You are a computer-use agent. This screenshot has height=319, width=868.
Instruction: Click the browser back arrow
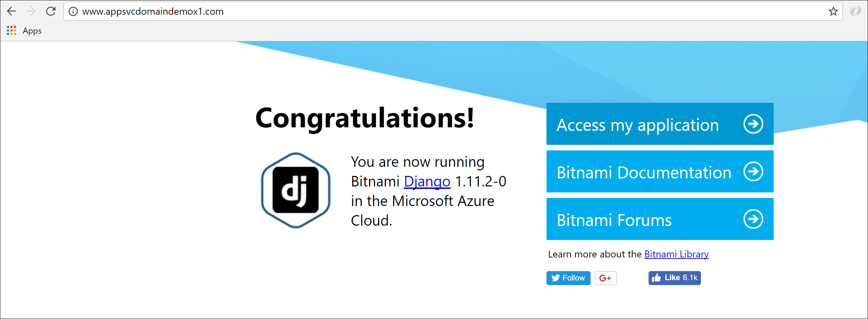[x=12, y=12]
